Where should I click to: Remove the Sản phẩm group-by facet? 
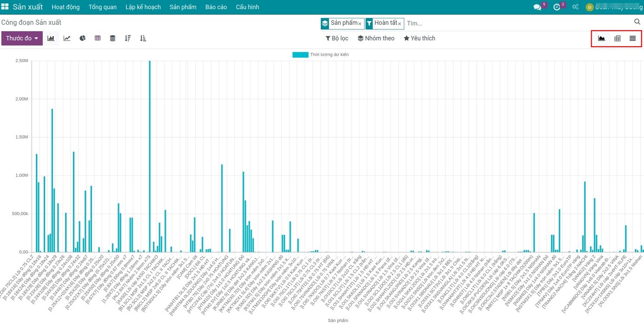click(x=360, y=23)
